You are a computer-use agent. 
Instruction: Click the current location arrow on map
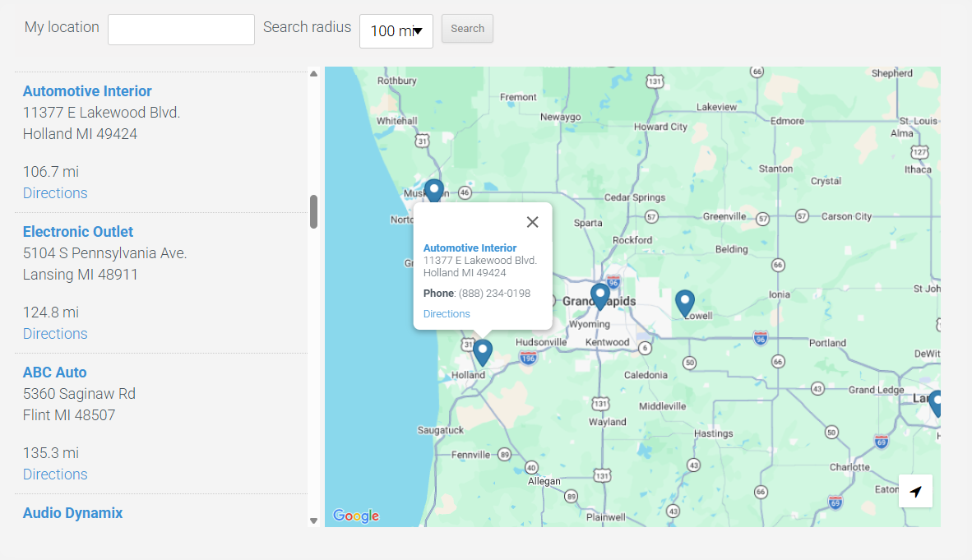(915, 492)
